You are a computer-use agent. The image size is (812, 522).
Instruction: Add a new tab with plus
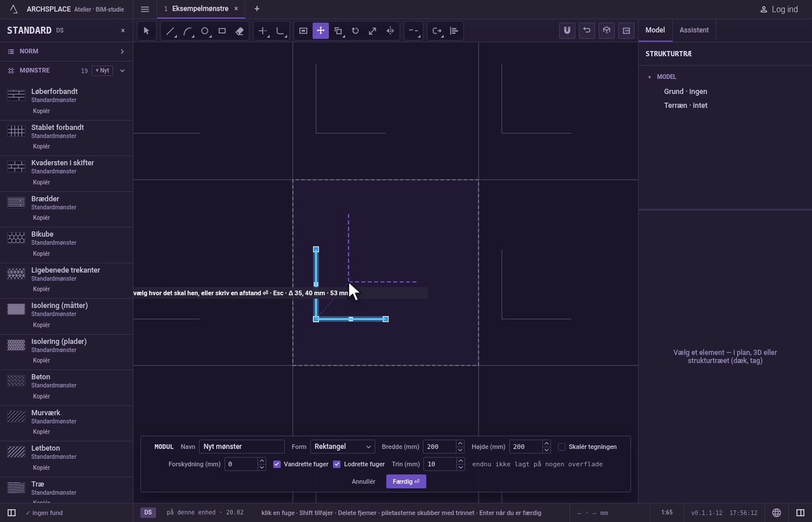coord(257,9)
